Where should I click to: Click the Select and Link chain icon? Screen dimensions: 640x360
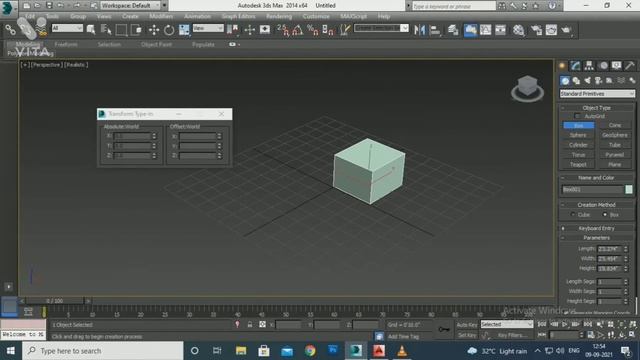[x=10, y=30]
